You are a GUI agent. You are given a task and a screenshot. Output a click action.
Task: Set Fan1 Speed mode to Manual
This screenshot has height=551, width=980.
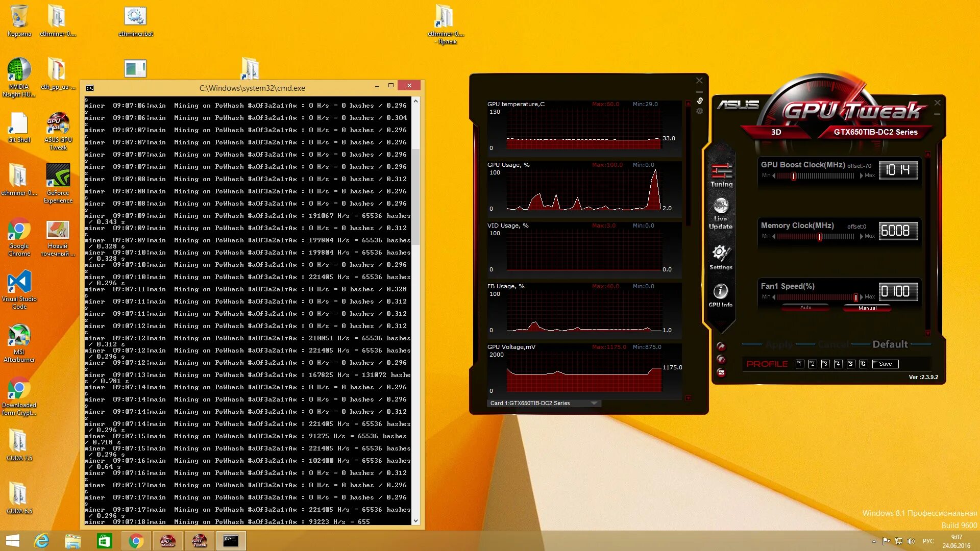pyautogui.click(x=867, y=308)
